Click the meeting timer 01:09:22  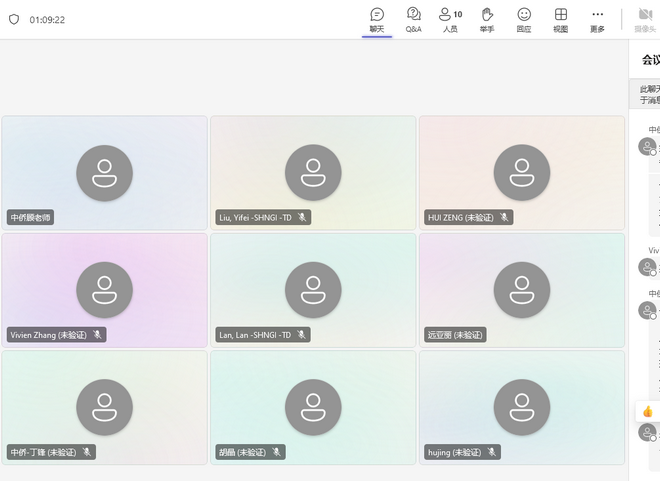pyautogui.click(x=47, y=19)
